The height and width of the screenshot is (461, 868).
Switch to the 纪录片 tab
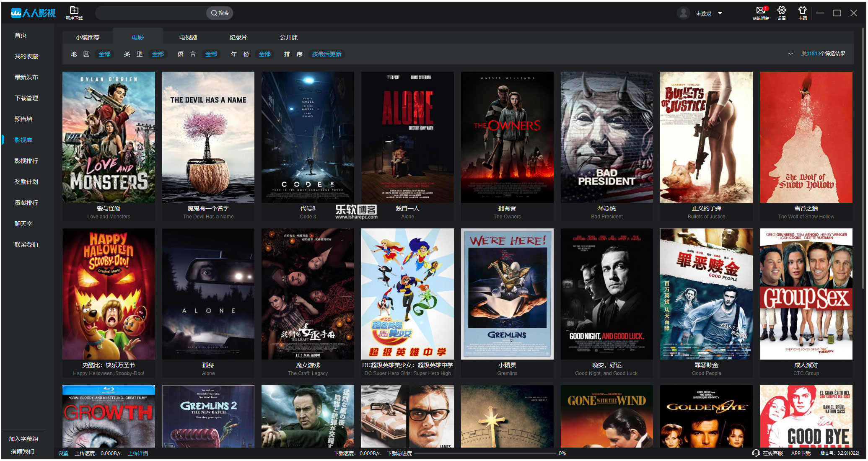click(238, 37)
